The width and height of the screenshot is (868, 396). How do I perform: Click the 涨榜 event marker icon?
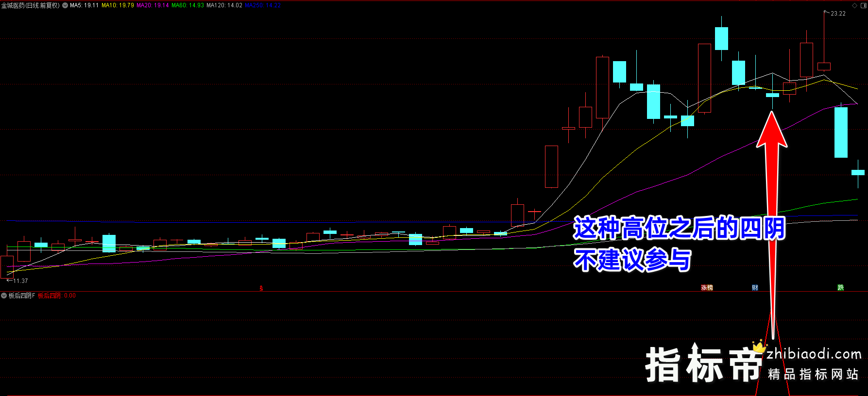[x=707, y=288]
